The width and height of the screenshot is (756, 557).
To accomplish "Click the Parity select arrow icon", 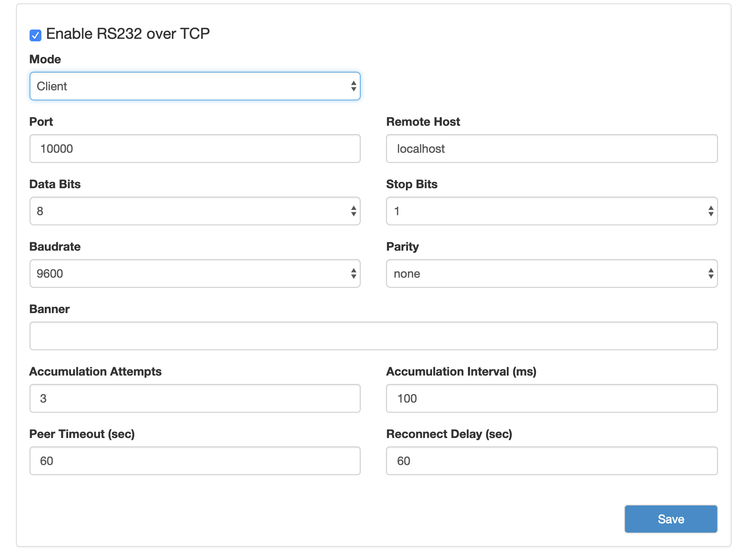I will click(x=711, y=273).
